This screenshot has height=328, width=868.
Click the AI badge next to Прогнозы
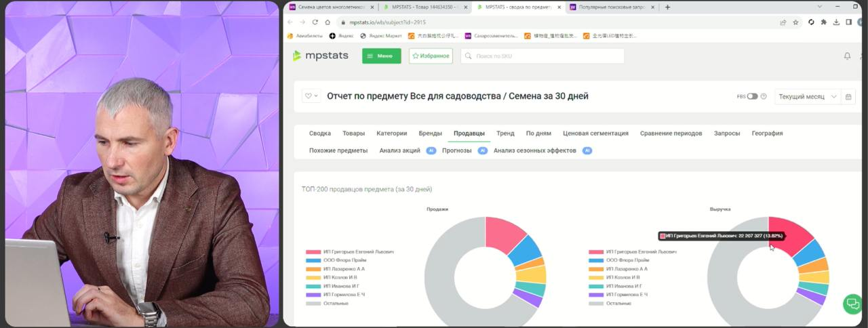482,150
